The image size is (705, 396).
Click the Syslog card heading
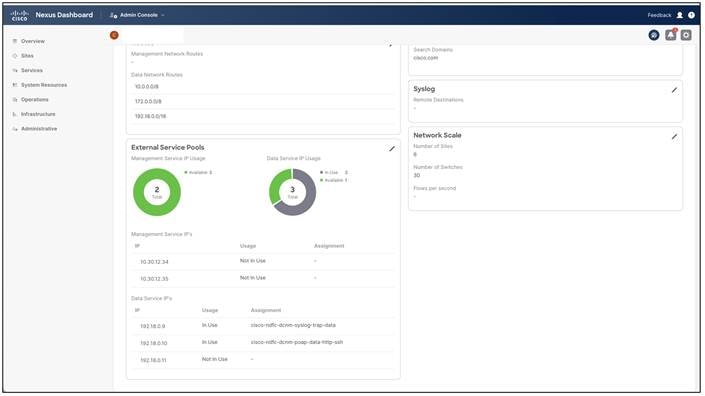click(x=424, y=89)
